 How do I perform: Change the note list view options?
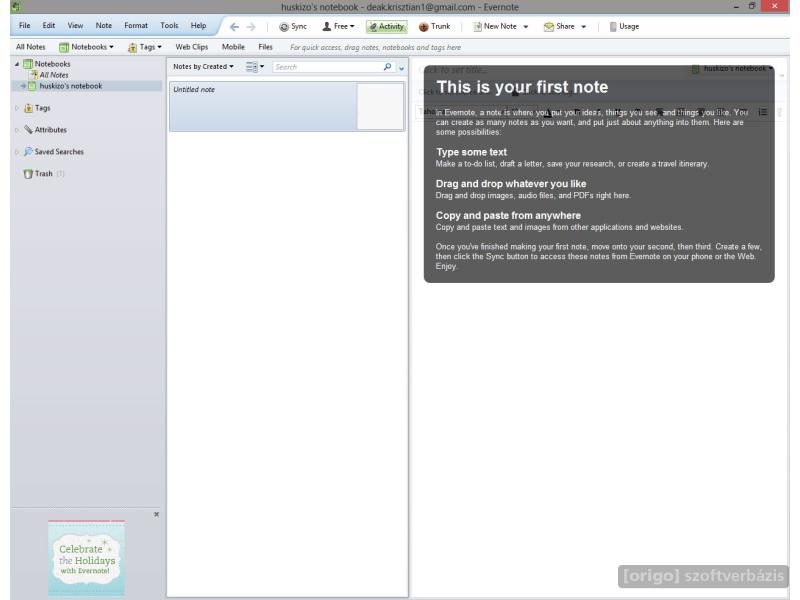[x=255, y=67]
